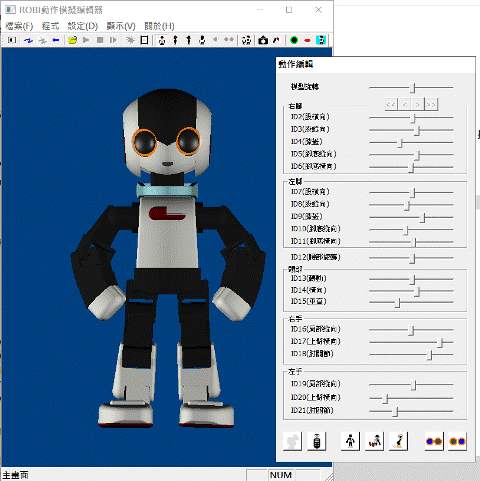Click the ID9 slider track
Viewport: 480px width, 481px height.
tap(411, 217)
